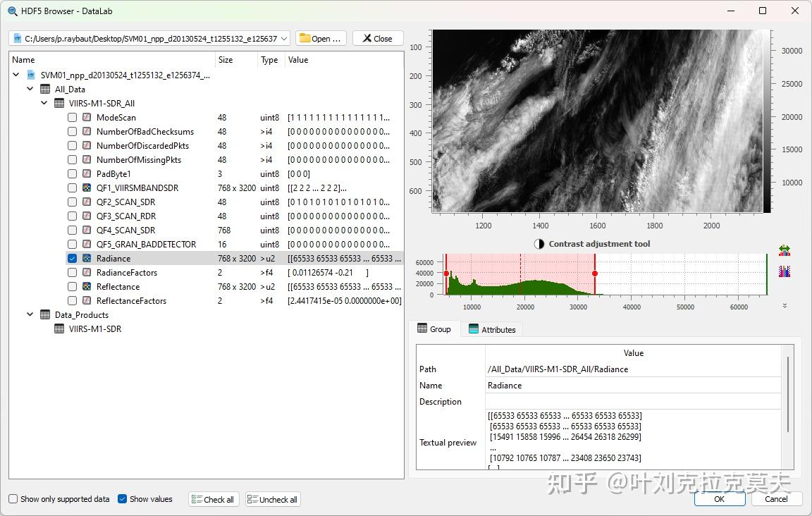Image resolution: width=812 pixels, height=516 pixels.
Task: Sort by the Value column header
Action: [344, 60]
